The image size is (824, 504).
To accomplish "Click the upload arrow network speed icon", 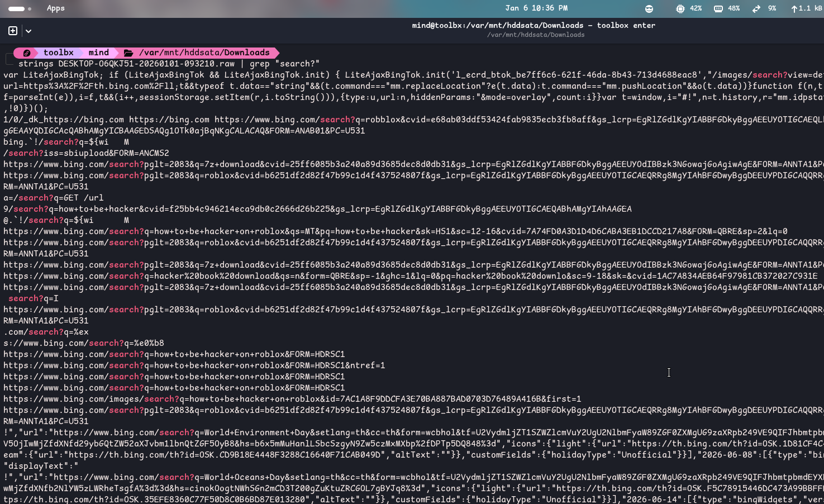I will [794, 8].
